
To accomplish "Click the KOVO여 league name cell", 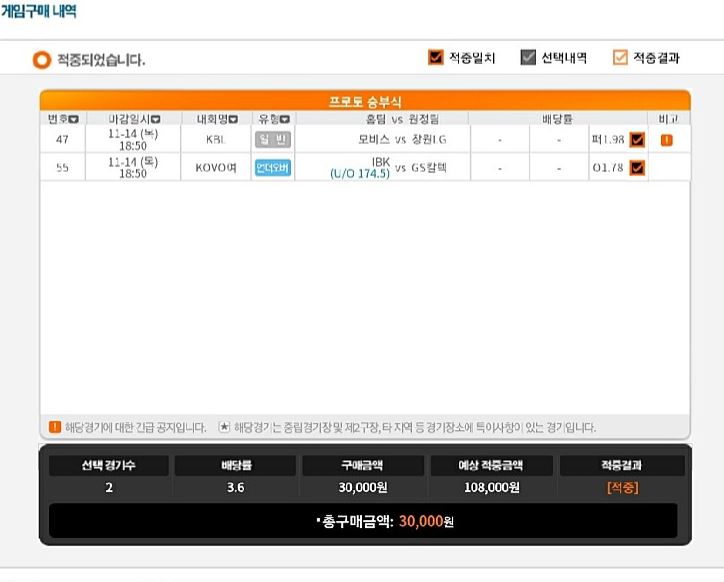I will click(216, 168).
